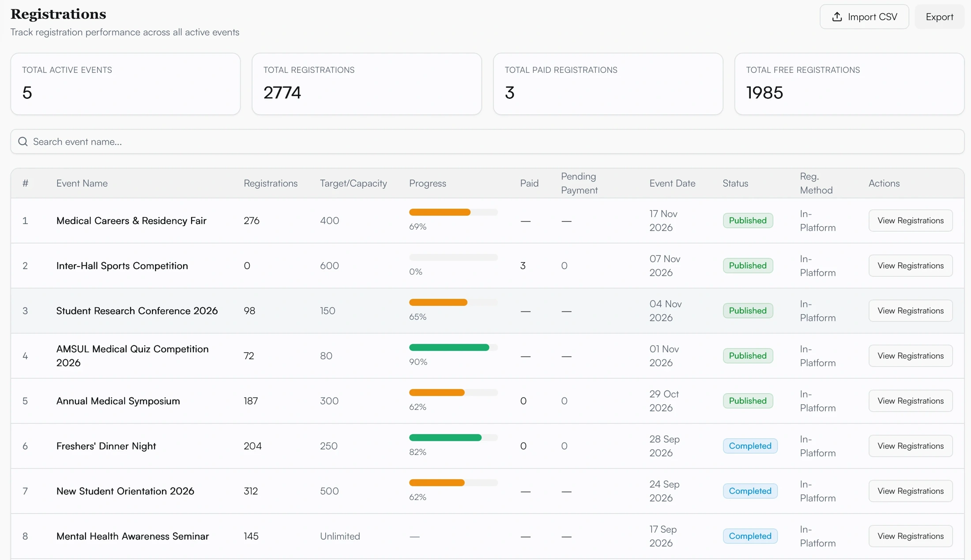Viewport: 971px width, 560px height.
Task: Click the magnifier search icon
Action: 23,142
